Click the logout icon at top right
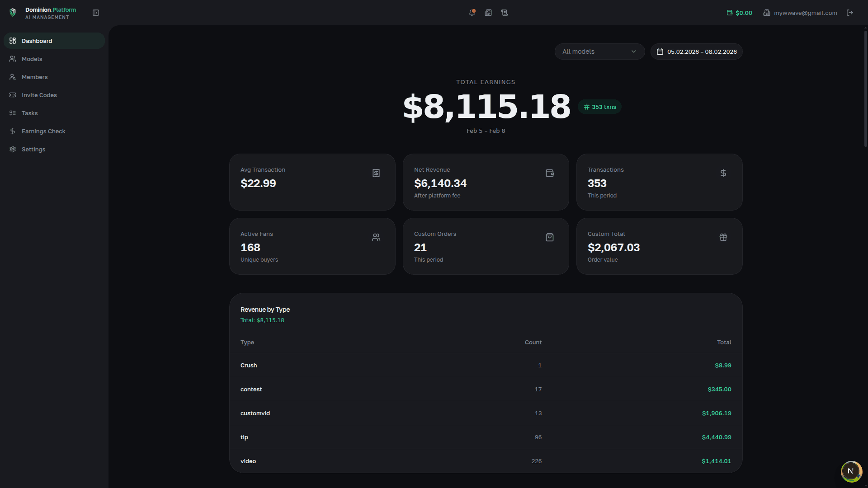 850,13
